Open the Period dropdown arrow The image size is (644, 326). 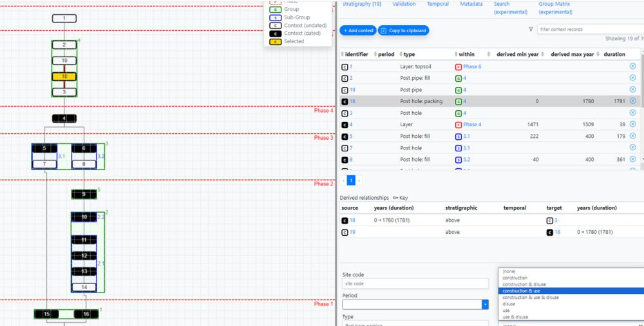(486, 305)
